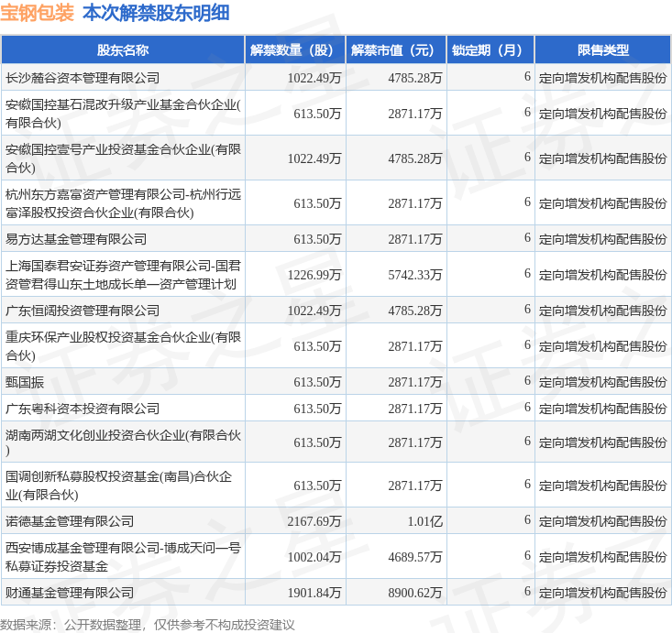Click the 股东名称 column header

(x=123, y=50)
